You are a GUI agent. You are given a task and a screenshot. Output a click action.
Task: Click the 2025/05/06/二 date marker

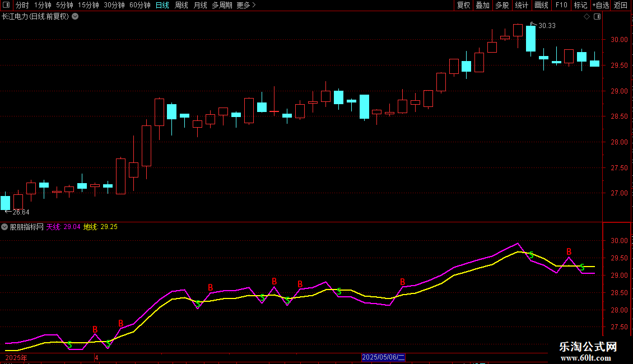click(383, 357)
